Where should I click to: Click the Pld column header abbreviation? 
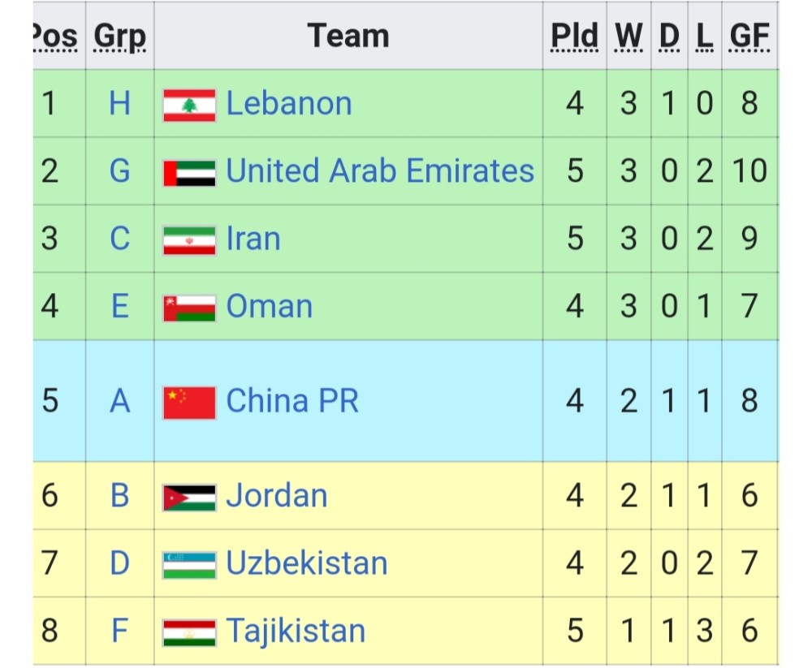(574, 36)
